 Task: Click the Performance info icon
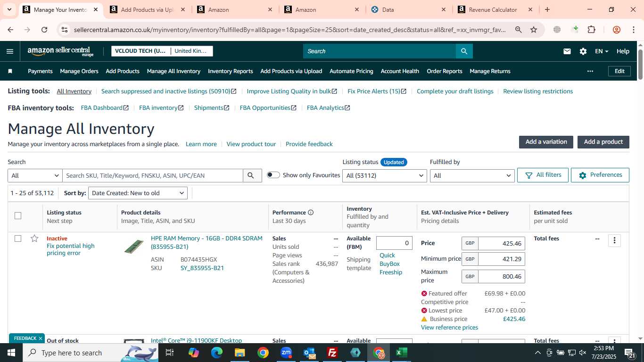(311, 213)
